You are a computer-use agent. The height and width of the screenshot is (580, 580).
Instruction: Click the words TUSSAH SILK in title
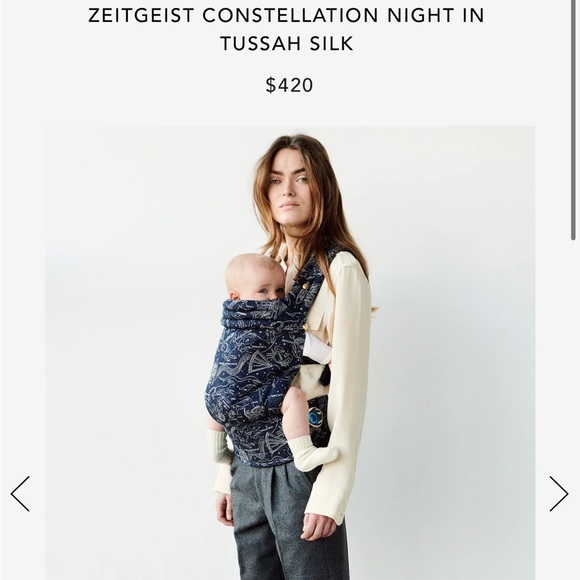pos(287,43)
